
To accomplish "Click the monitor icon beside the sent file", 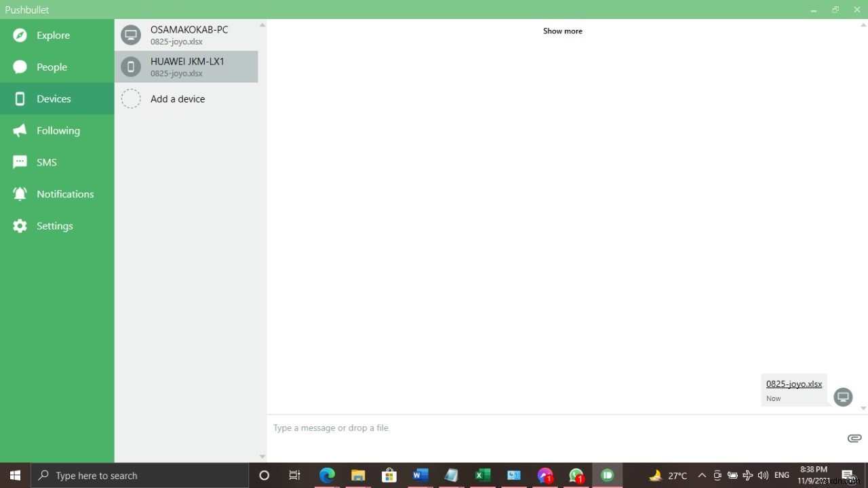I will pos(843,397).
